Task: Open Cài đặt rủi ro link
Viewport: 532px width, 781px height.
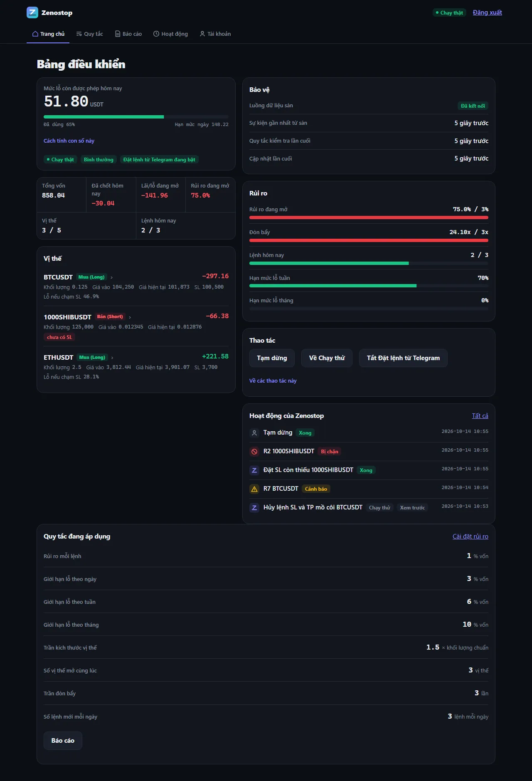Action: point(470,536)
